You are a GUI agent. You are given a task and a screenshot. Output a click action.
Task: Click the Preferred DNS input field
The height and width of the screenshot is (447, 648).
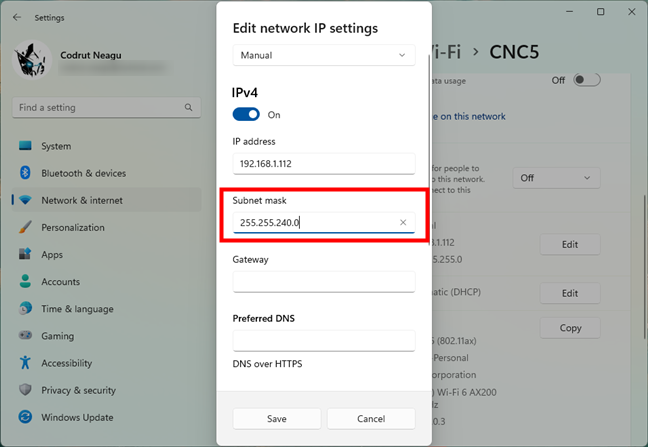323,340
